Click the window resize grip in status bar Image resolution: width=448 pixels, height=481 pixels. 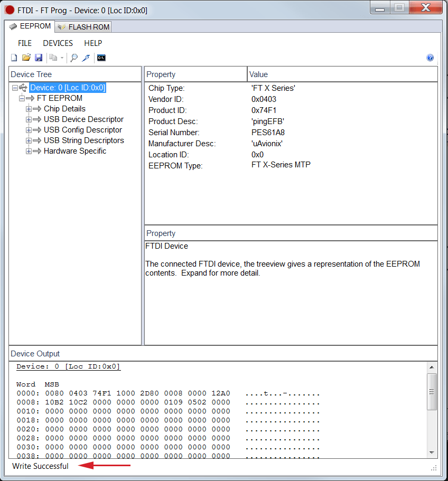pyautogui.click(x=434, y=468)
